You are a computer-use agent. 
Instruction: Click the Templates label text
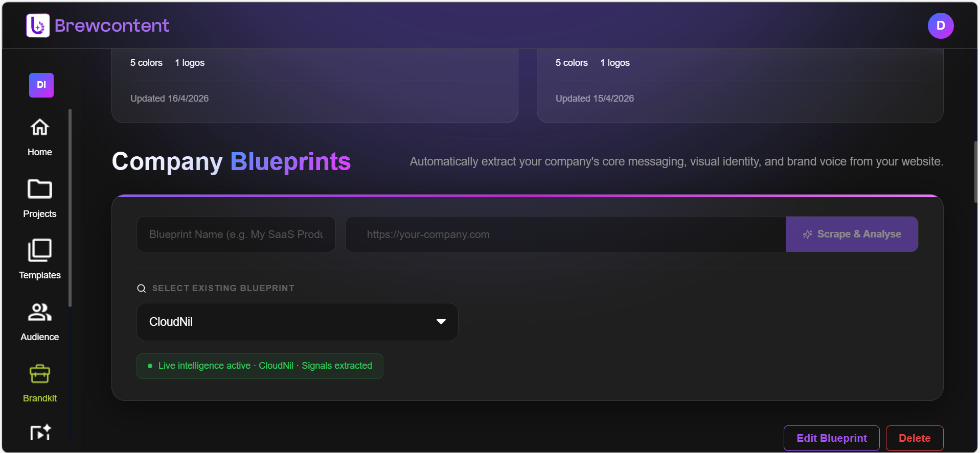(x=40, y=275)
